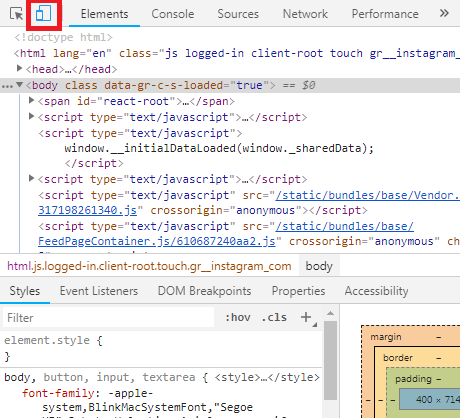This screenshot has height=418, width=460.
Task: Open the Vendor.js script source link
Action: tap(368, 195)
